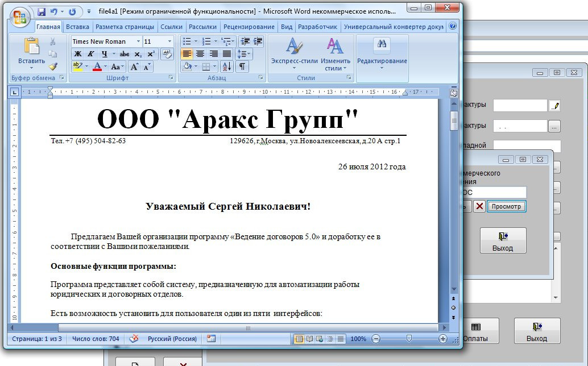
Task: Cut the selection with the scissors icon
Action: pos(53,41)
